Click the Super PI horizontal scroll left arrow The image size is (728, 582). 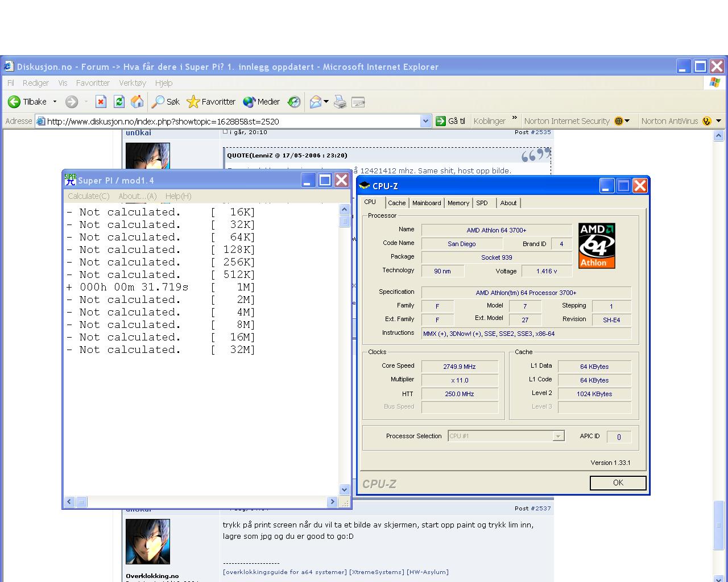tap(69, 501)
